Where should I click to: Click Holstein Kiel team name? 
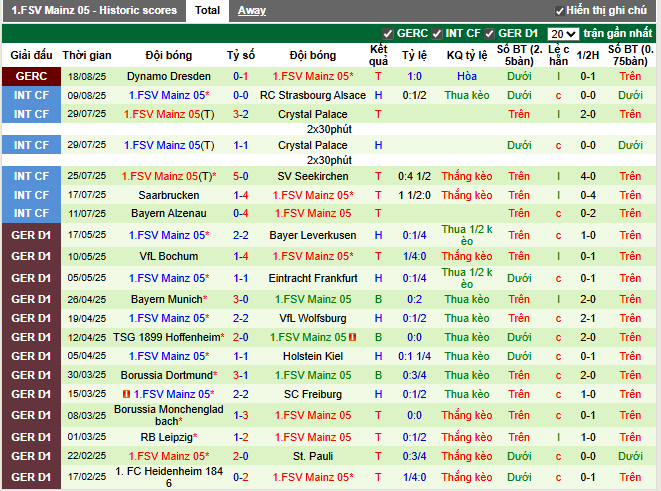[x=313, y=356]
